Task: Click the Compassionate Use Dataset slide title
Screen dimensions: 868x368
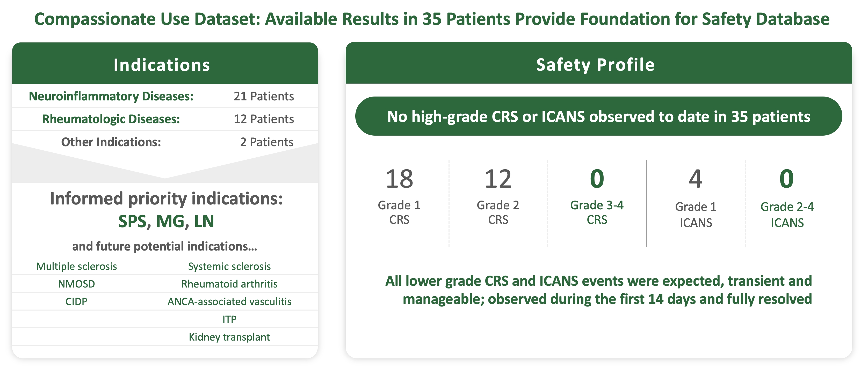Action: (x=432, y=19)
